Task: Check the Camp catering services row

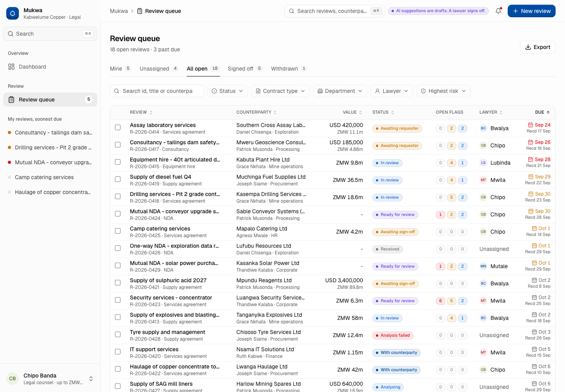Action: coord(118,231)
